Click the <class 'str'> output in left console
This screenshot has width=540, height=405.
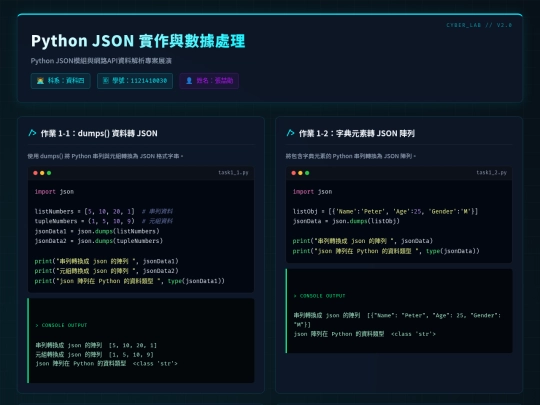pos(155,364)
